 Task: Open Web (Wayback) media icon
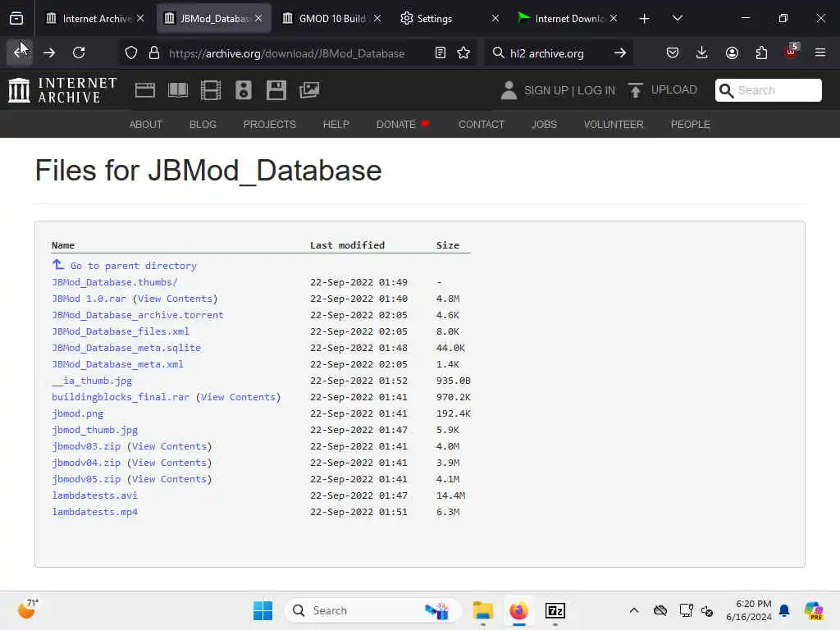coord(145,90)
